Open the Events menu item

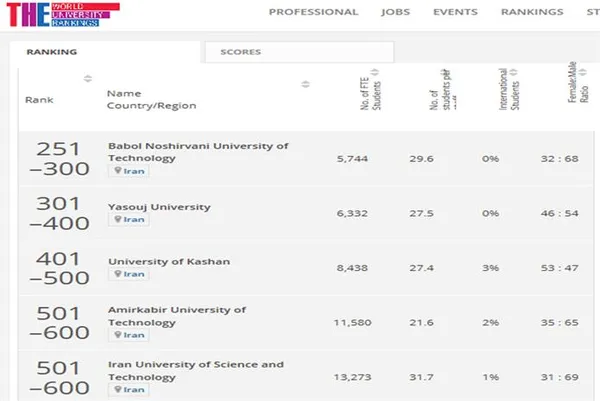click(x=455, y=12)
